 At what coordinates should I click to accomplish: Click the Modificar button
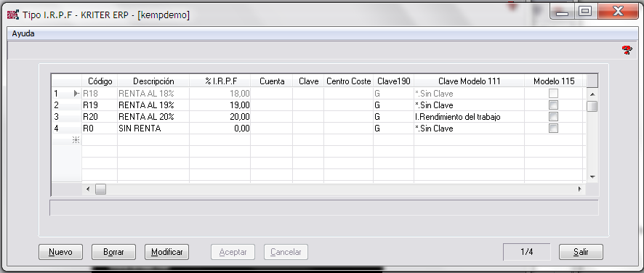[x=166, y=252]
